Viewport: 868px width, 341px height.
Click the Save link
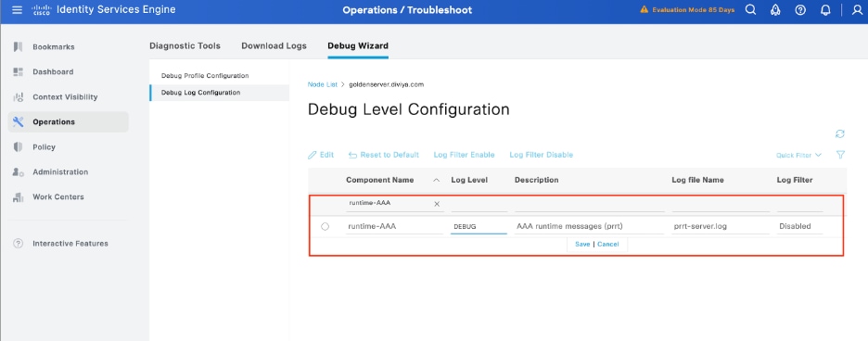click(x=582, y=244)
